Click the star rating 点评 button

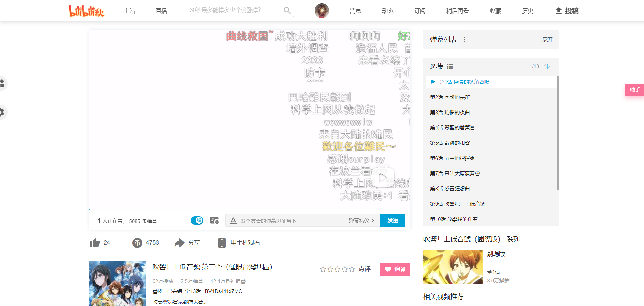click(x=345, y=269)
